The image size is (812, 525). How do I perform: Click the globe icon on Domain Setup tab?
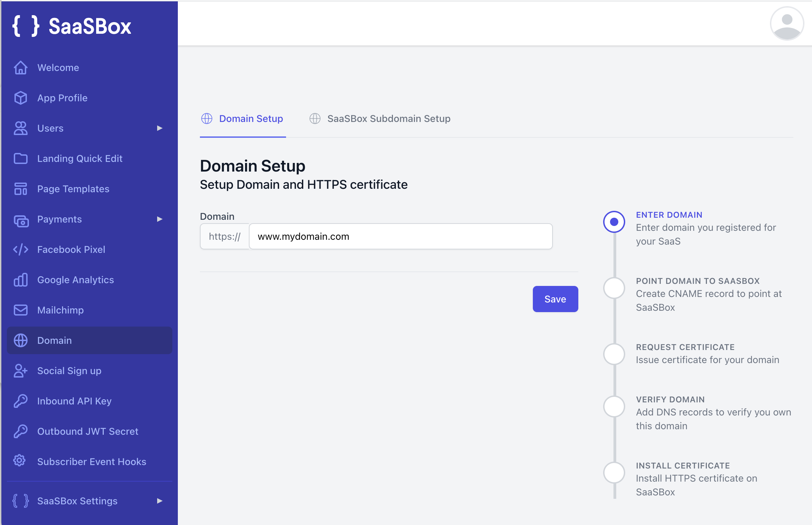tap(207, 119)
